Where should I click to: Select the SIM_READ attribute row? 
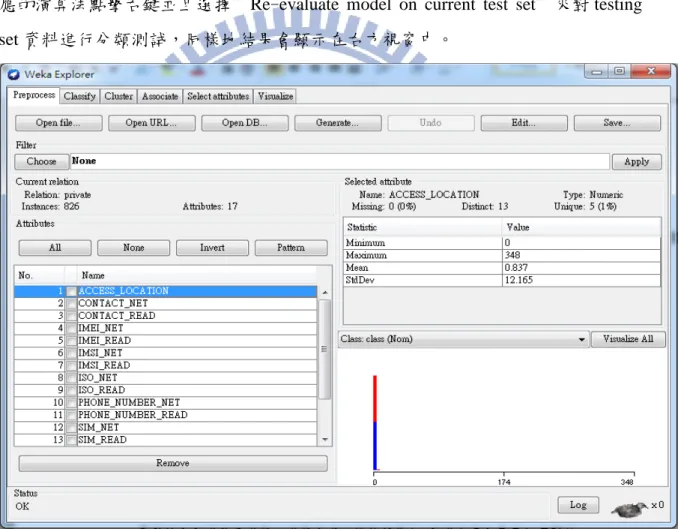coord(166,440)
